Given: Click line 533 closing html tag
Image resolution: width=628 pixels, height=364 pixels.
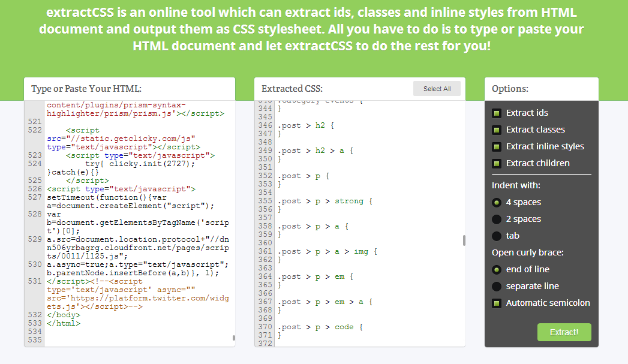Looking at the screenshot, I should click(x=63, y=323).
